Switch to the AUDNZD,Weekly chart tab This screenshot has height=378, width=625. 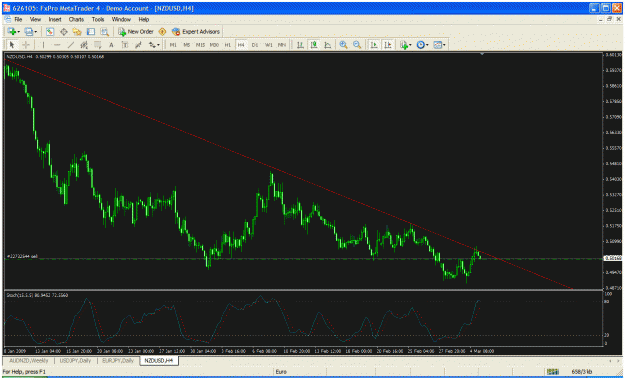29,360
